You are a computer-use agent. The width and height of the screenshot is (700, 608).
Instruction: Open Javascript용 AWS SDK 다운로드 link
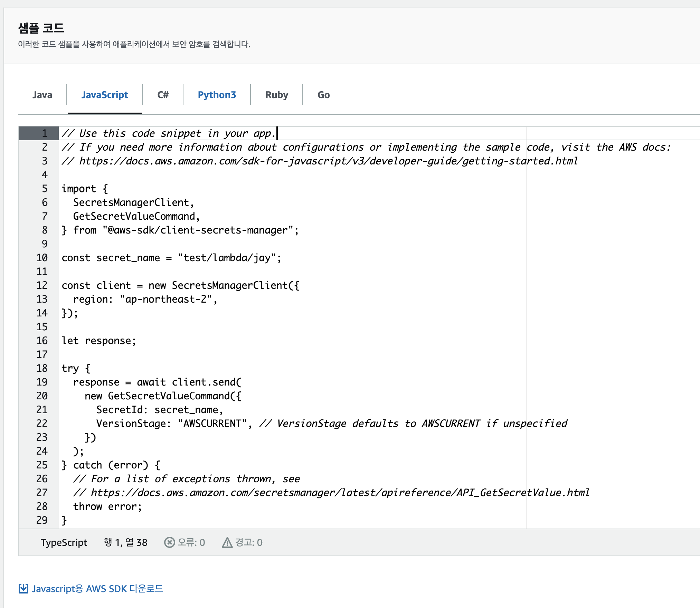pos(97,588)
